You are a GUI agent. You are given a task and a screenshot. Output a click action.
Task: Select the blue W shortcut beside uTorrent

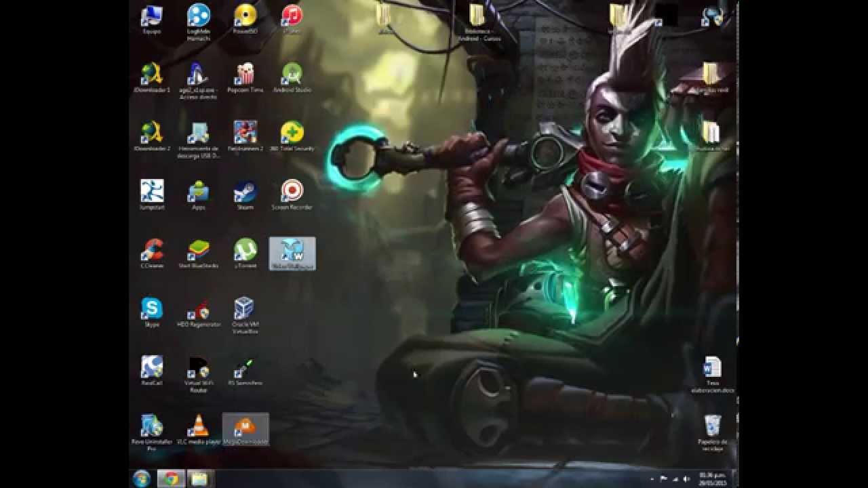(292, 253)
